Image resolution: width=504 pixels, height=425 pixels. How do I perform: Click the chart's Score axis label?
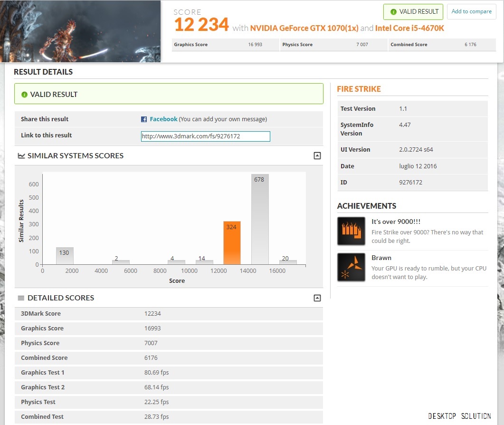click(x=177, y=281)
